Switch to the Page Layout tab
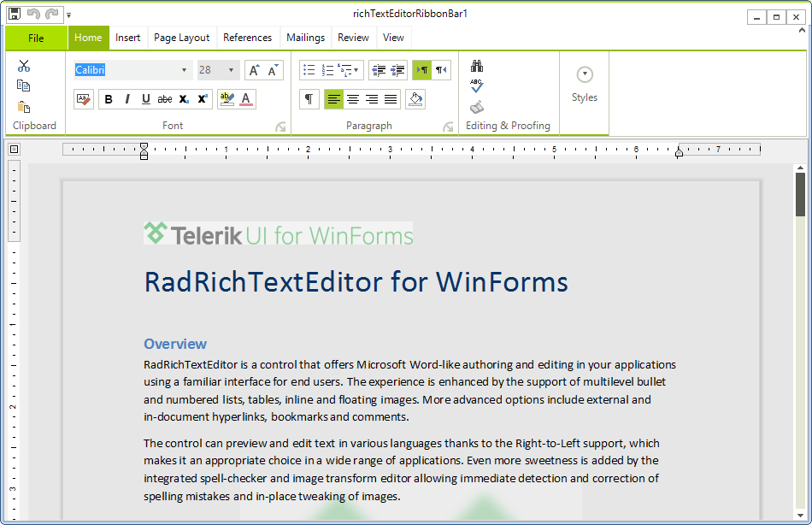 tap(182, 38)
